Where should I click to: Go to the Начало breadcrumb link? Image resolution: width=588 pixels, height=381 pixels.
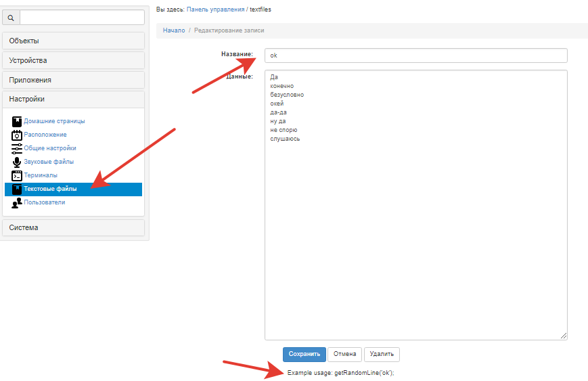(174, 30)
